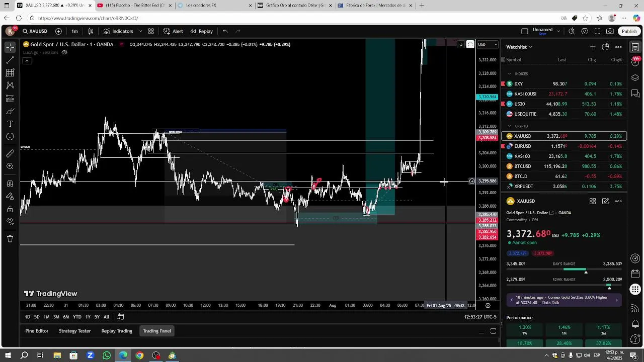Select the brush drawing tool
644x362 pixels.
(x=10, y=111)
